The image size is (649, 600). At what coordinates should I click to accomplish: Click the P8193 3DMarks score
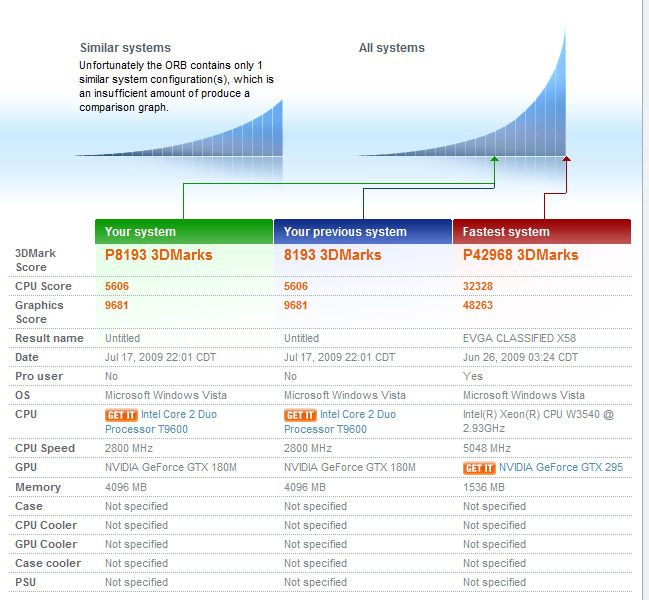coord(159,255)
